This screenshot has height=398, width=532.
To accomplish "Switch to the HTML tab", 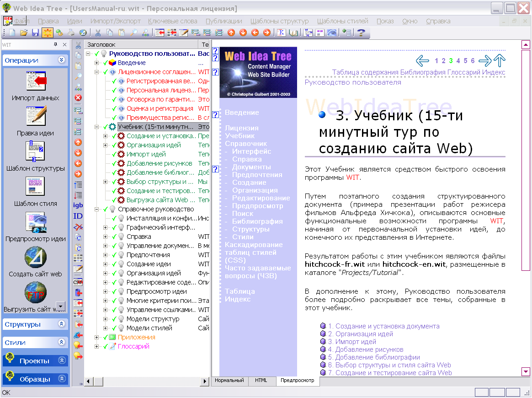I will pos(262,381).
